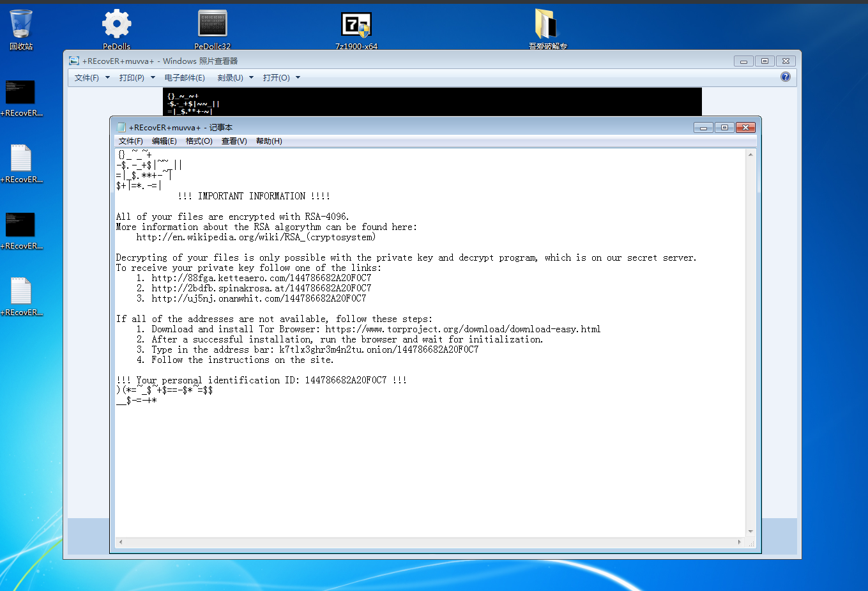Open the 查看(V) menu in Notepad
868x591 pixels.
point(234,141)
